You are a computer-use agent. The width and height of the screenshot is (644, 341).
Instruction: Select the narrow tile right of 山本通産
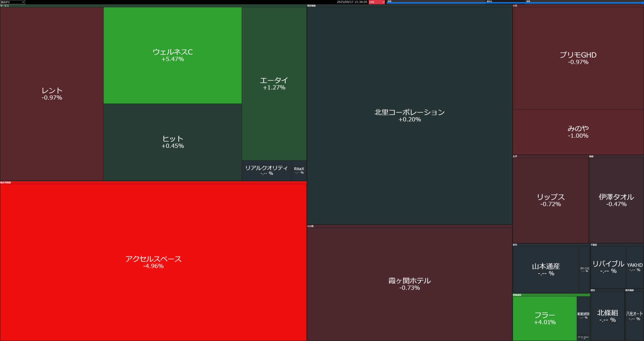click(x=585, y=269)
